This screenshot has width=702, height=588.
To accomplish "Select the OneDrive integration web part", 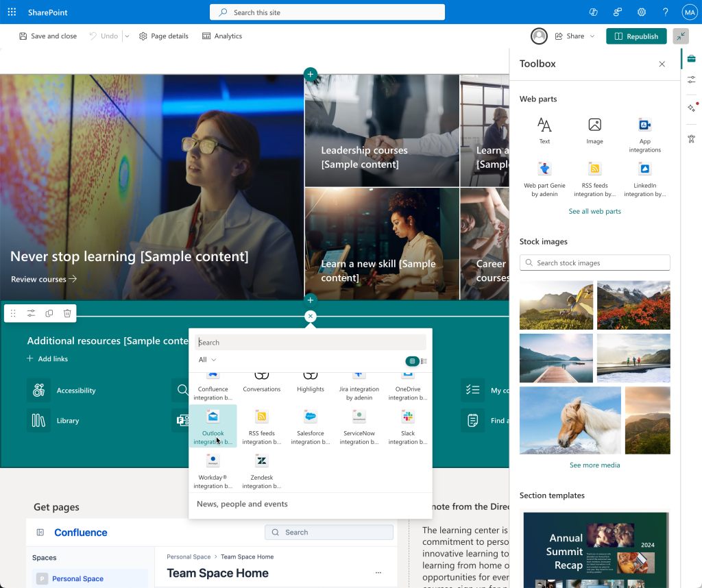I will (x=408, y=387).
